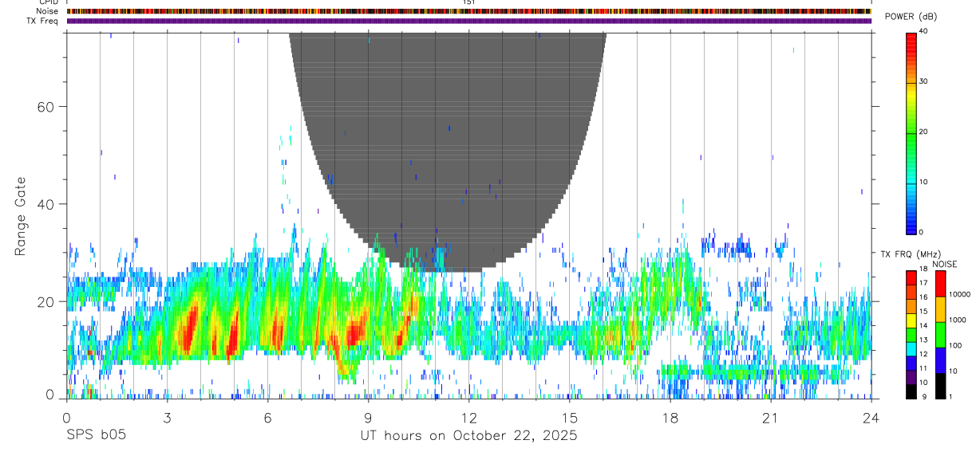Viewport: 980px width, 452px height.
Task: Select the TX FRQ (MHz) legend title
Action: (x=911, y=254)
